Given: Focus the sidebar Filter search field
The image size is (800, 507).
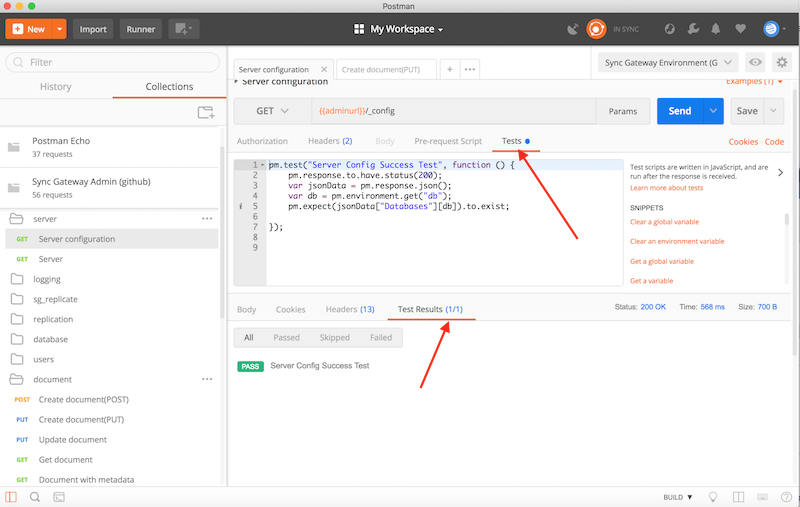Looking at the screenshot, I should point(112,62).
